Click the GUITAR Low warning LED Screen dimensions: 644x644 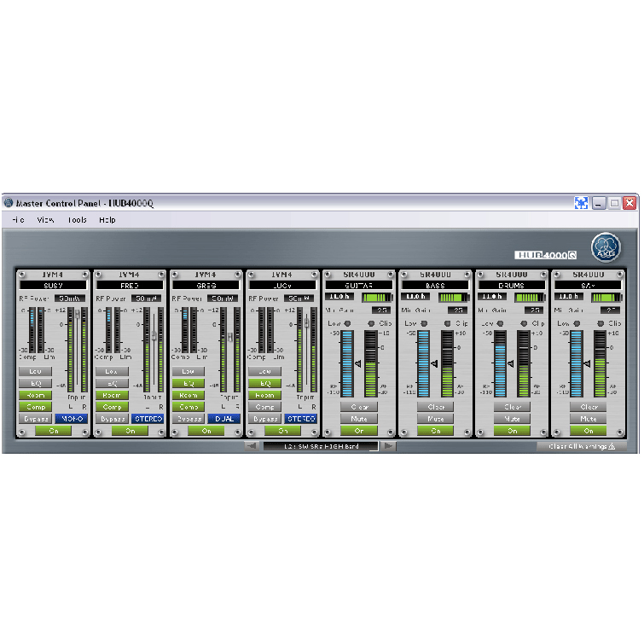tap(347, 323)
